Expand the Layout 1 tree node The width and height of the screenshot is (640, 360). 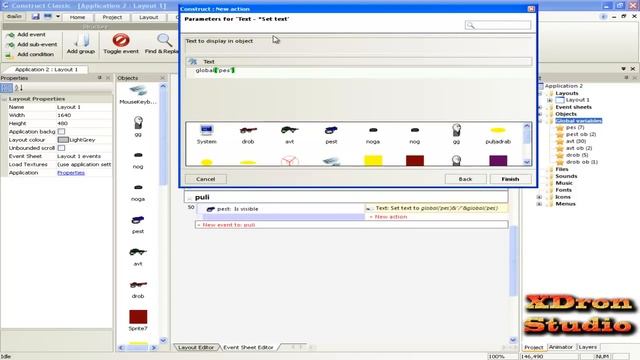pyautogui.click(x=549, y=100)
